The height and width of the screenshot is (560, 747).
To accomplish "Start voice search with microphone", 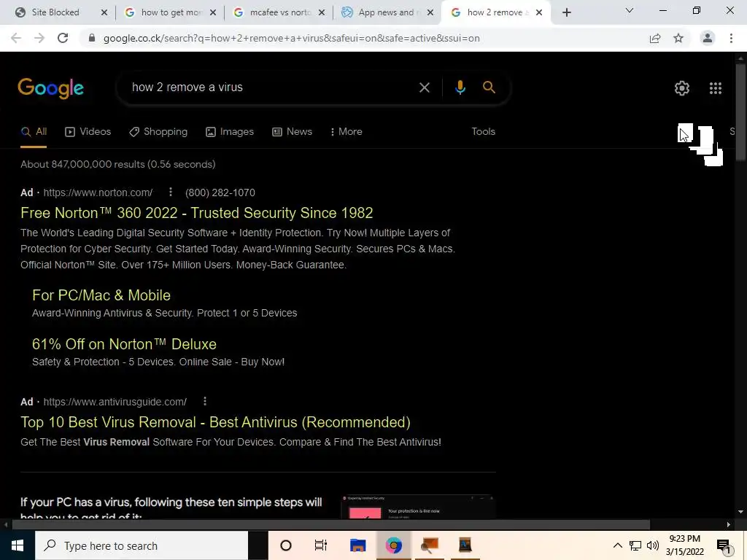I will pyautogui.click(x=460, y=87).
